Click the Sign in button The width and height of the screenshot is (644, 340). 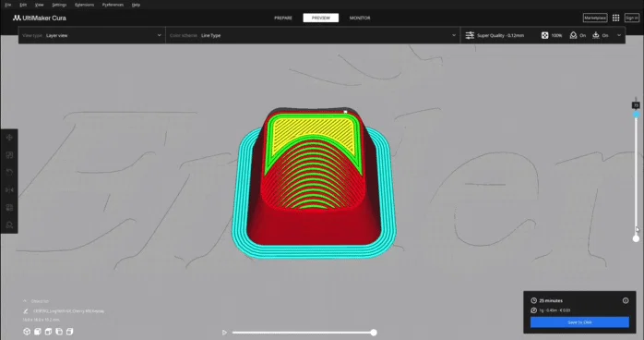coord(632,18)
